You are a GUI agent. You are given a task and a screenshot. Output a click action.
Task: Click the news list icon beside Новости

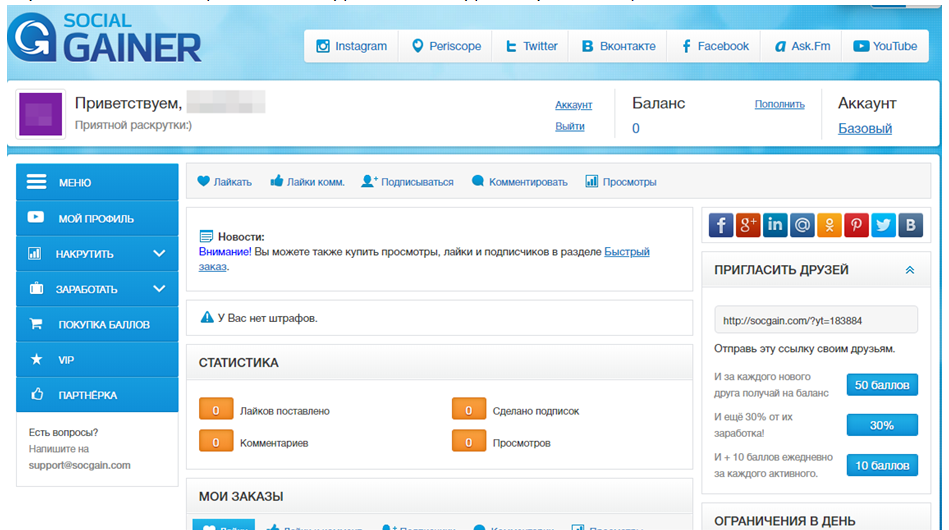[206, 236]
